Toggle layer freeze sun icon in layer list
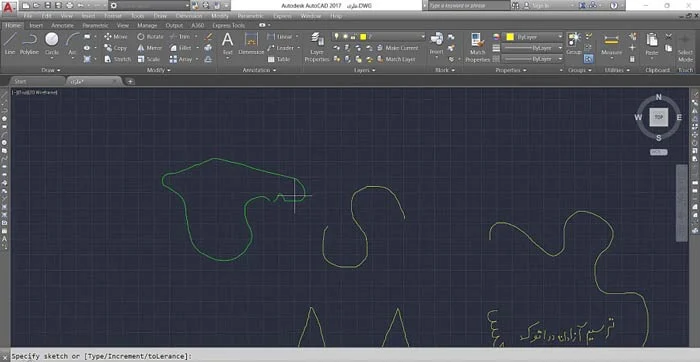 [345, 37]
